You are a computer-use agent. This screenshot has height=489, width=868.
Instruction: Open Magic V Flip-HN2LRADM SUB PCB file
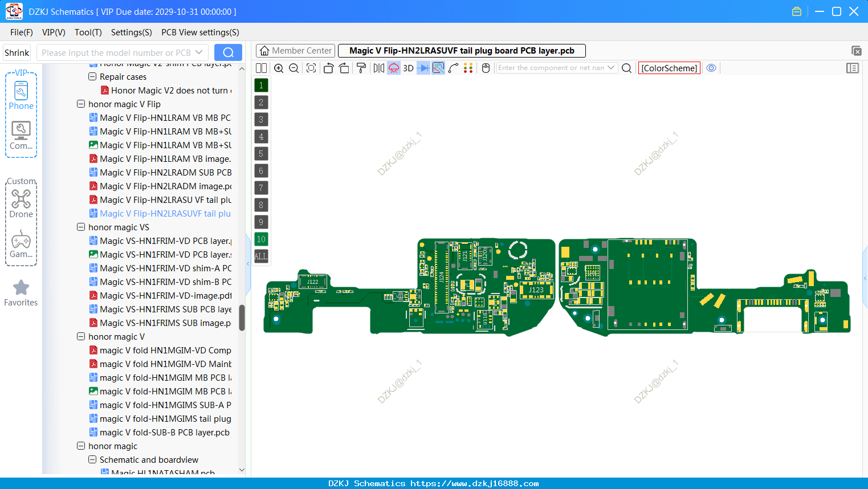coord(161,172)
